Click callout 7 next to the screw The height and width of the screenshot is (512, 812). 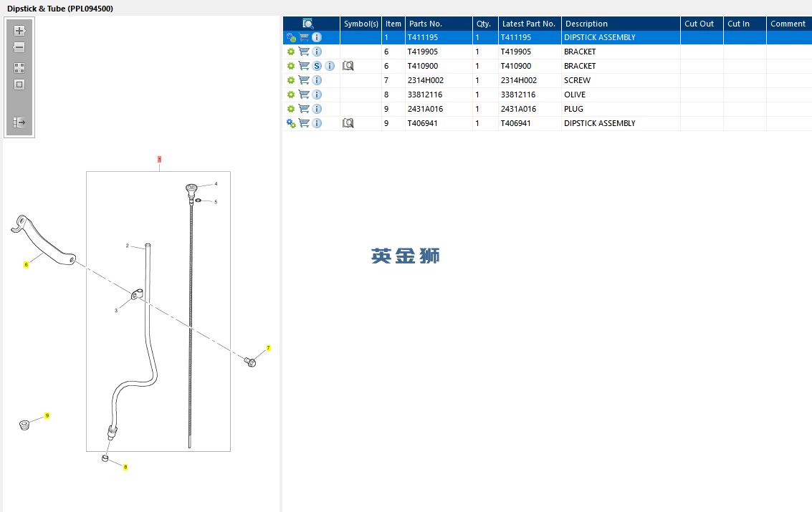[268, 348]
